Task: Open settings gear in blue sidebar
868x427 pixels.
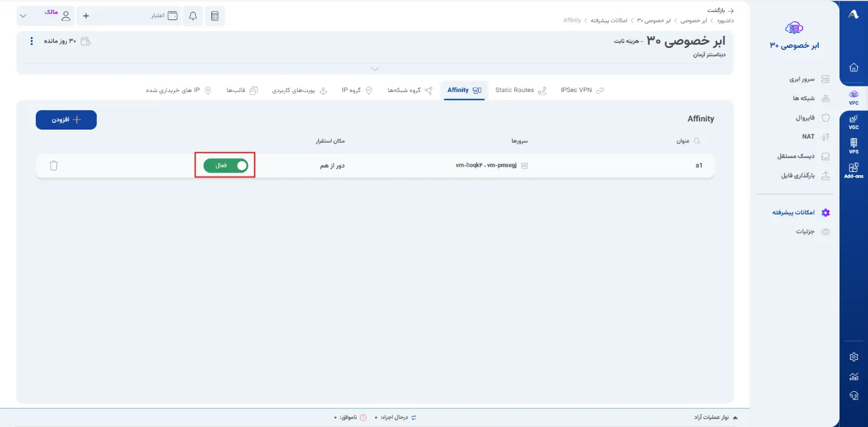Action: pyautogui.click(x=854, y=357)
